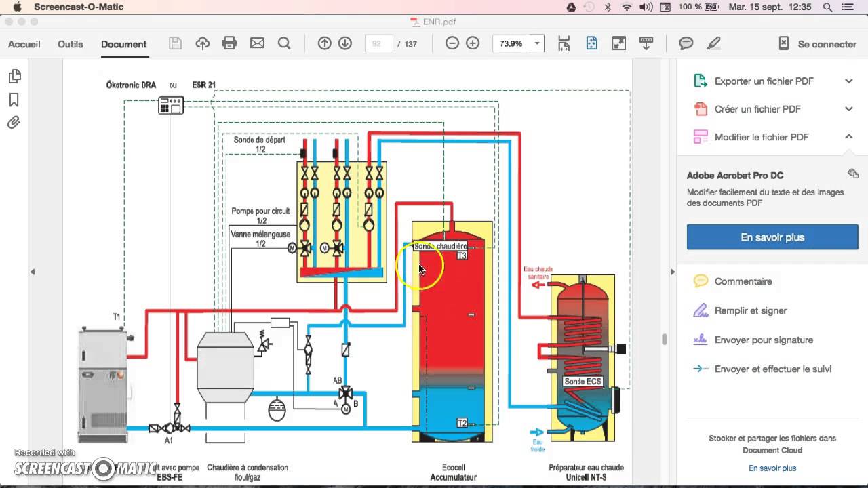Switch to the Outils tab
This screenshot has width=868, height=488.
[x=71, y=44]
